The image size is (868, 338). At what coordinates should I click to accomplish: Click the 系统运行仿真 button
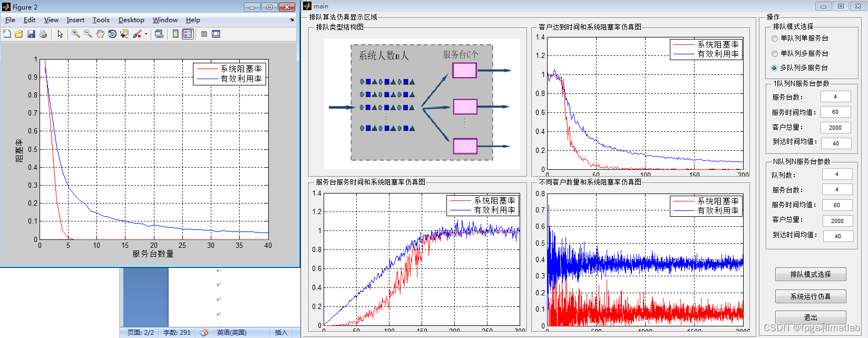(x=811, y=296)
